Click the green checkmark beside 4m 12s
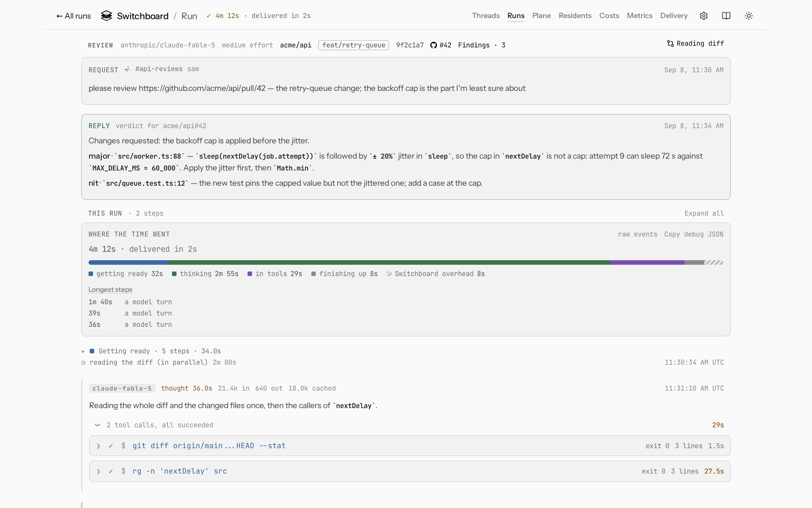Screen dimensions: 812x508 pos(209,16)
